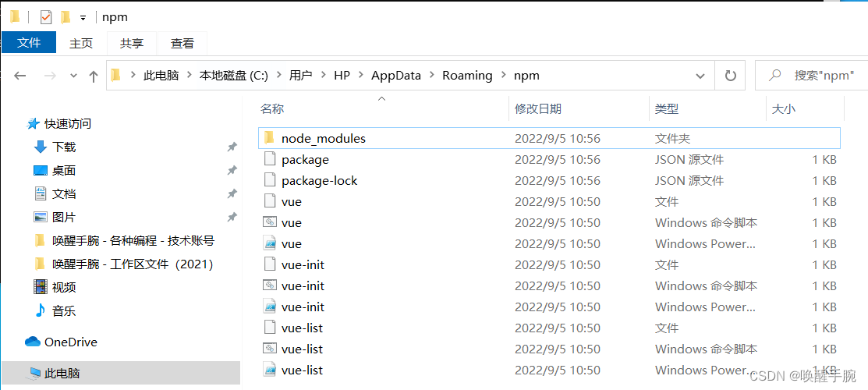Switch to the 查看 ribbon tab
The height and width of the screenshot is (390, 868).
(x=182, y=43)
